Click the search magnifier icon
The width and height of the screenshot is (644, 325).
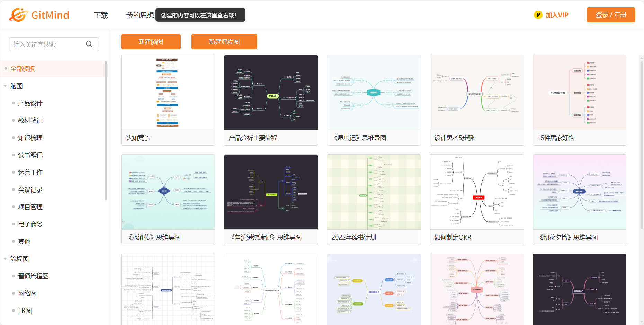(89, 44)
